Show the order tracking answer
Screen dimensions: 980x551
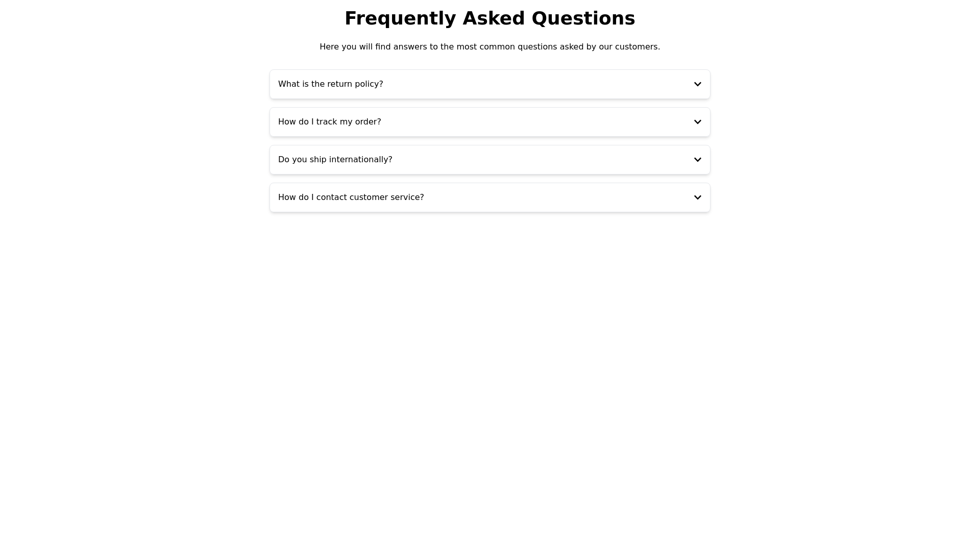[x=489, y=122]
